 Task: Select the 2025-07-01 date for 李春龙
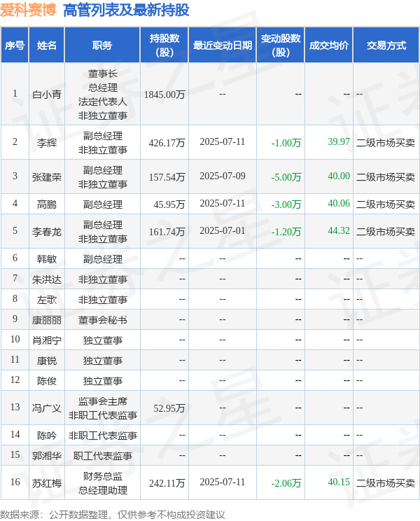(x=223, y=230)
